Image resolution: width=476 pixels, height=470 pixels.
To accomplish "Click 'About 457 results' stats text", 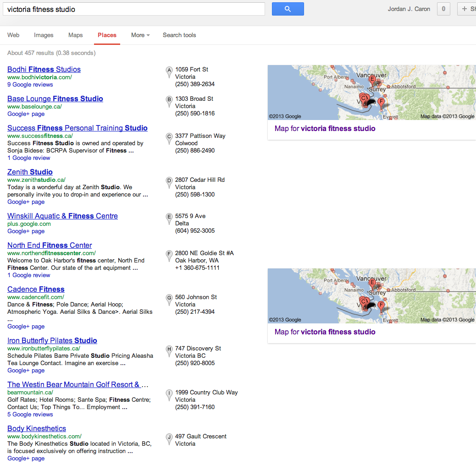I will pyautogui.click(x=51, y=53).
